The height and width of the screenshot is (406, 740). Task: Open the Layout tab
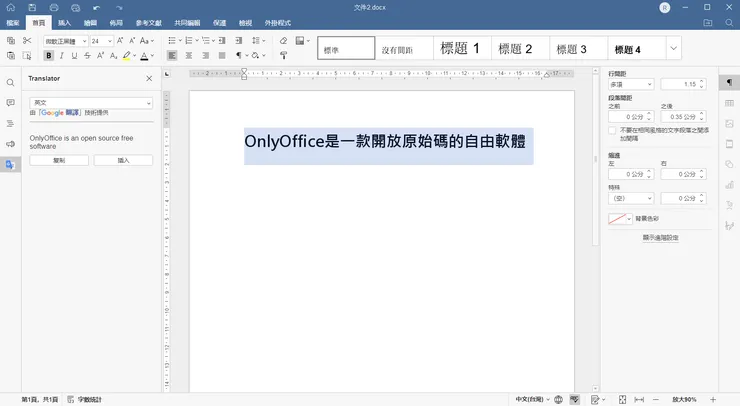(x=116, y=23)
